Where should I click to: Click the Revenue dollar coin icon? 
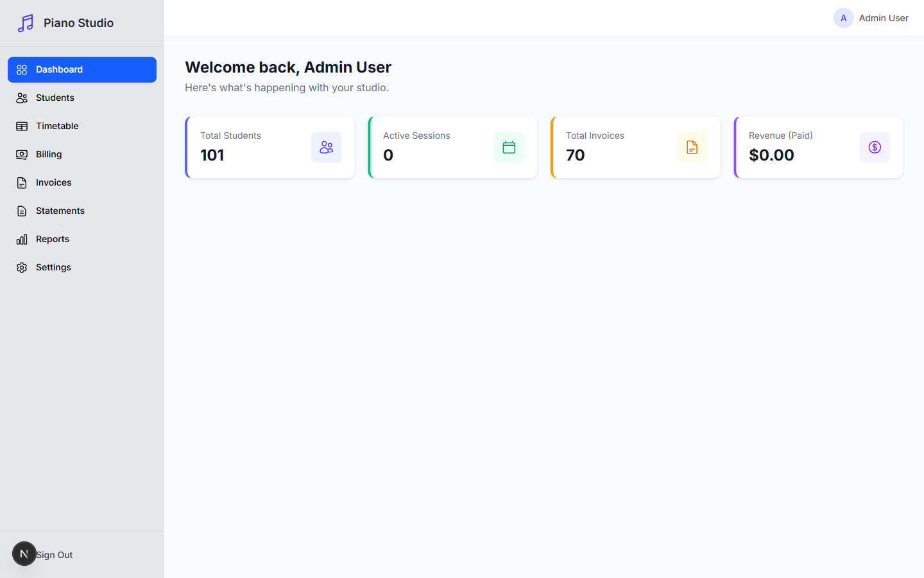point(875,147)
